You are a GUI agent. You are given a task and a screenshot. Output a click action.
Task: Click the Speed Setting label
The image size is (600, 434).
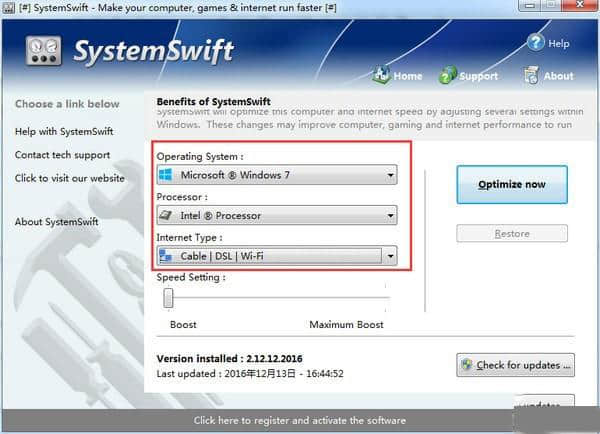pos(191,277)
